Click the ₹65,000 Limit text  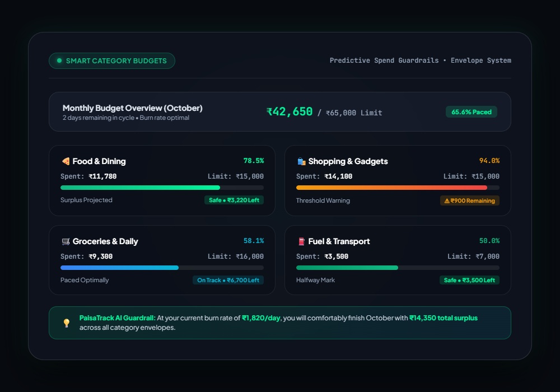(x=354, y=113)
